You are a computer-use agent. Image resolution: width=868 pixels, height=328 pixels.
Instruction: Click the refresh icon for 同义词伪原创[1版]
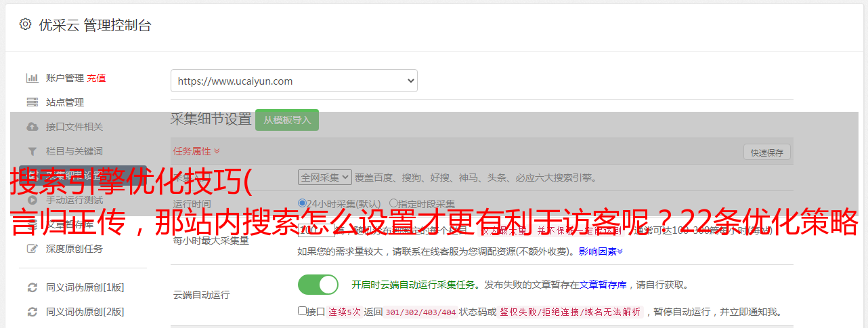click(x=32, y=287)
